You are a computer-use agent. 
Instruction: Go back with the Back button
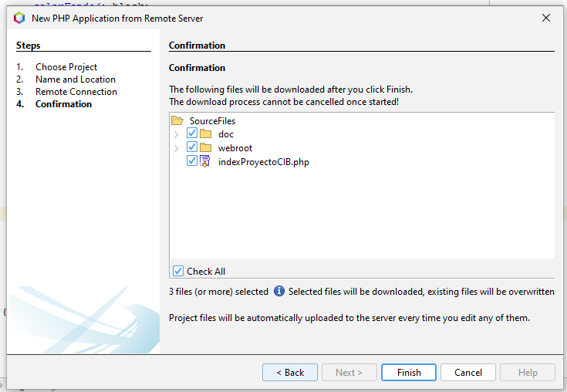[290, 372]
